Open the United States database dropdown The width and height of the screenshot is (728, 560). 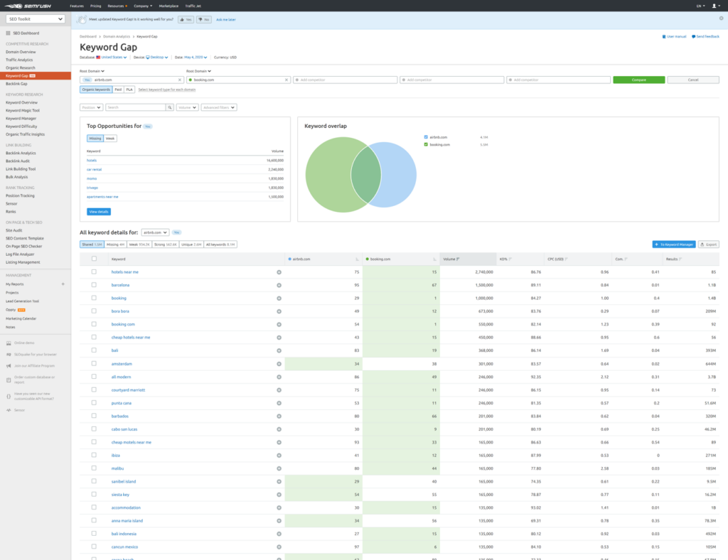click(112, 58)
